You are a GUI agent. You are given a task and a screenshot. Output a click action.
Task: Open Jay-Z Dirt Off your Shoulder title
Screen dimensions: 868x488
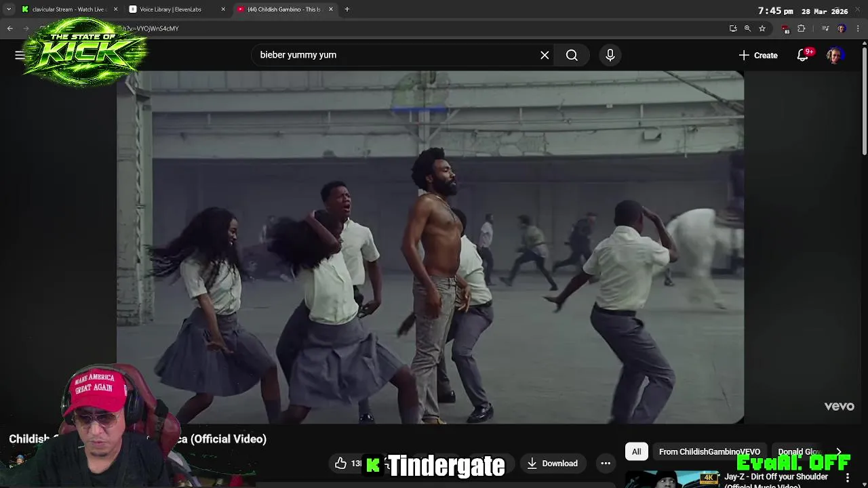tap(776, 481)
